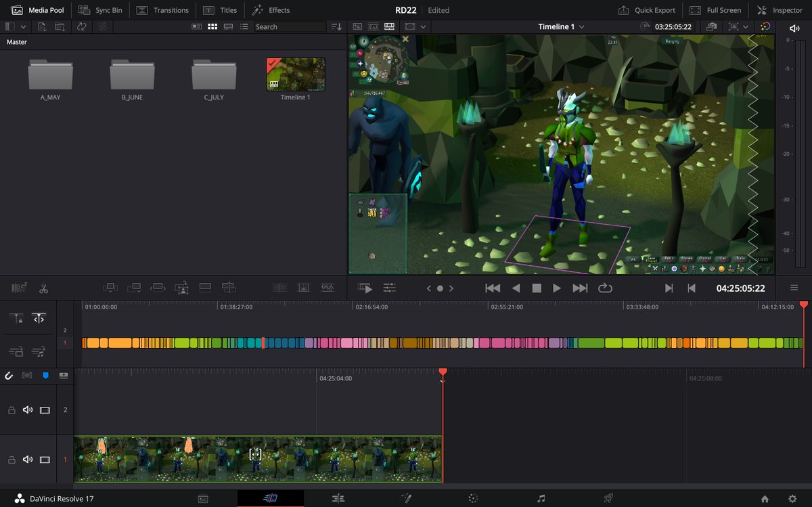Screen dimensions: 812x507
Task: Switch to the Fairlight page
Action: pos(541,499)
